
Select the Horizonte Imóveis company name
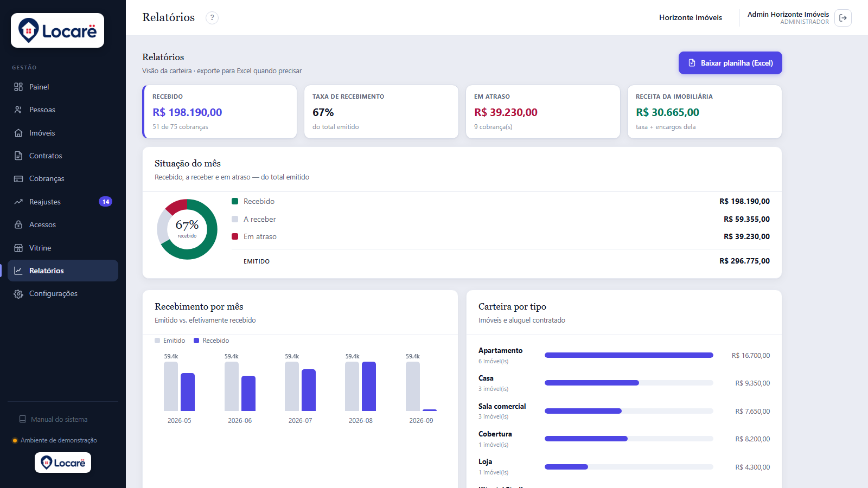click(x=691, y=17)
